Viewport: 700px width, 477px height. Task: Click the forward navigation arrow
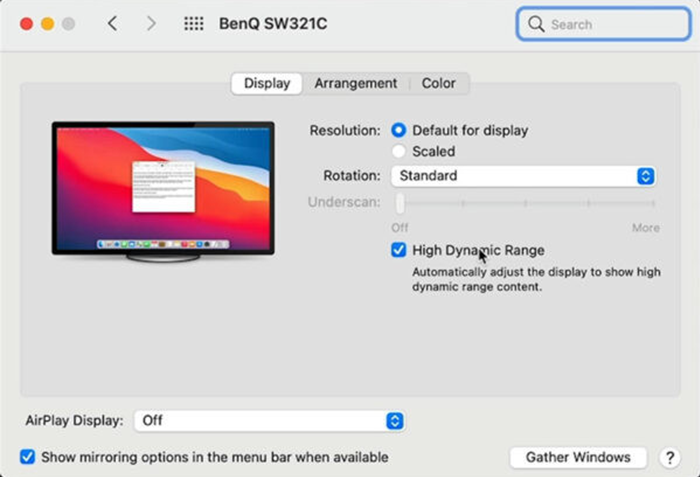151,23
